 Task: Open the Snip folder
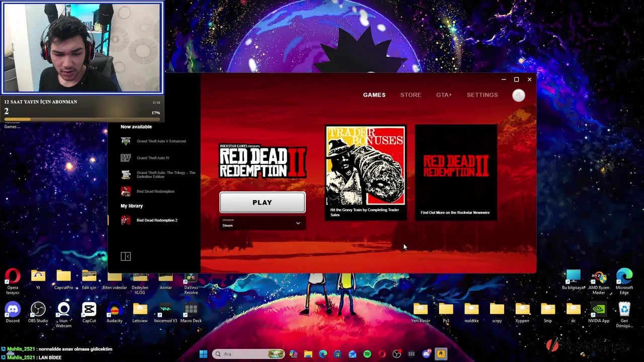click(548, 313)
